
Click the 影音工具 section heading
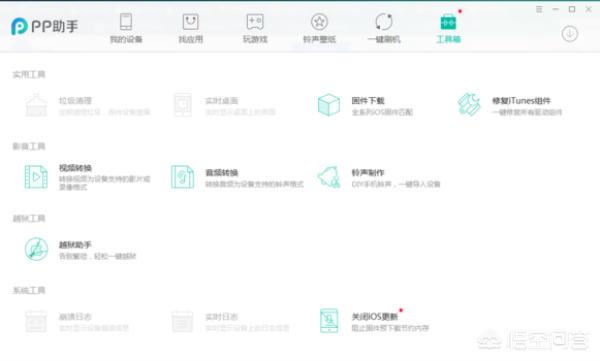click(29, 146)
